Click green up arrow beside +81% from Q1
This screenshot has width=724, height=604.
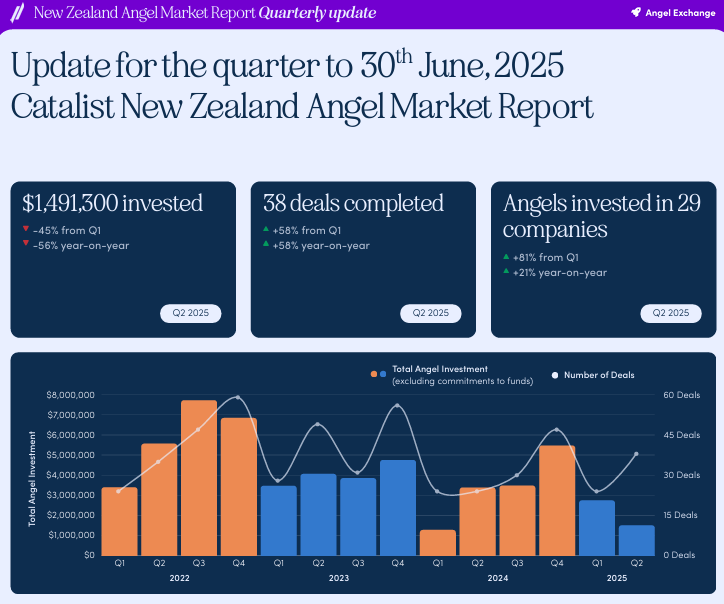click(x=506, y=256)
